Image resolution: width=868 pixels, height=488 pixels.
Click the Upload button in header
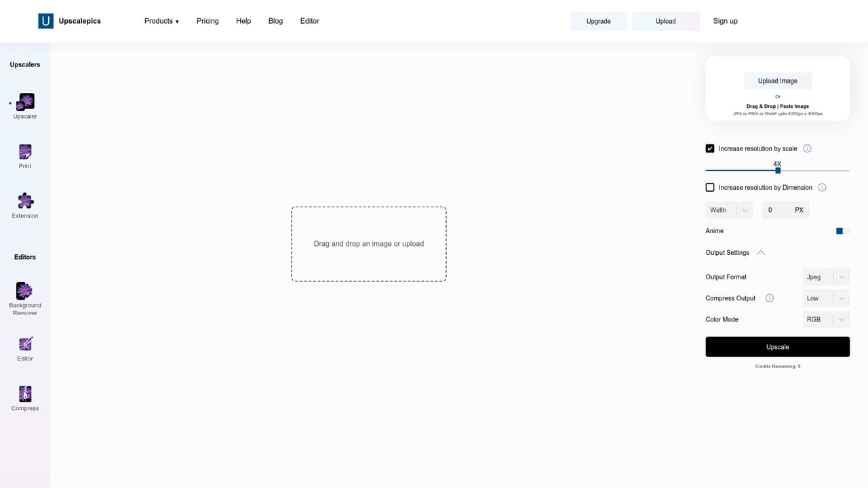click(x=665, y=21)
